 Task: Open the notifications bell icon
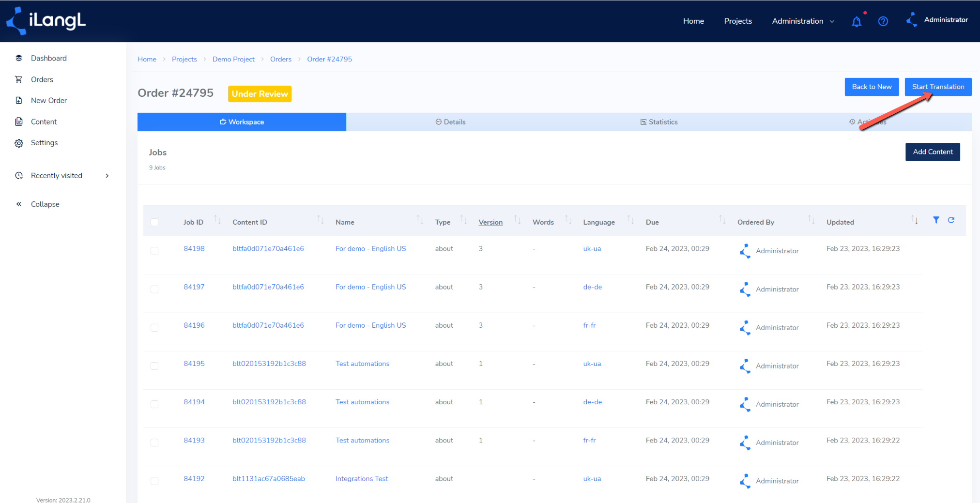[x=857, y=21]
